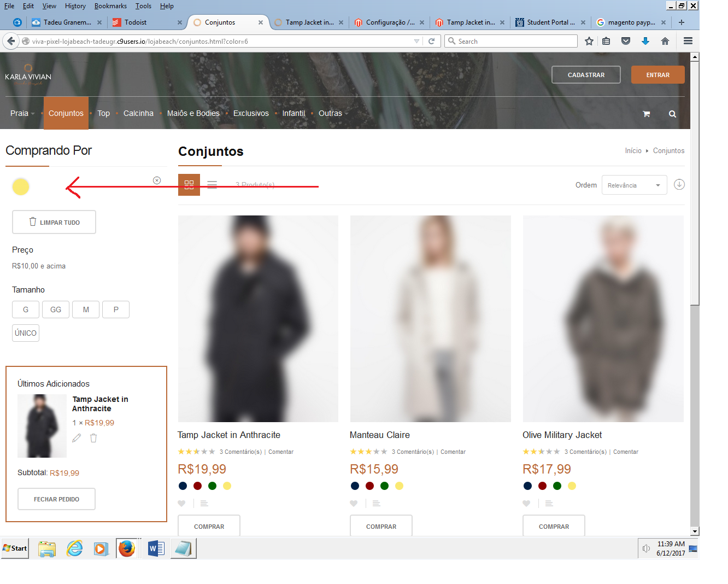Open the Bookmarks menu in menu bar
Image resolution: width=728 pixels, height=584 pixels.
coord(110,6)
